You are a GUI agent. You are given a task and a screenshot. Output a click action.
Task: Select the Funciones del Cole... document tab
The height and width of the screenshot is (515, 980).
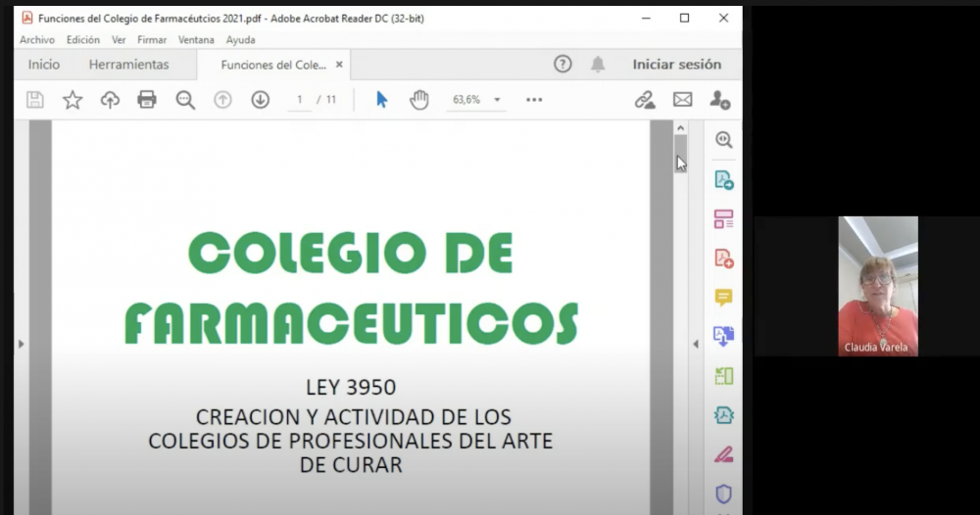coord(273,65)
